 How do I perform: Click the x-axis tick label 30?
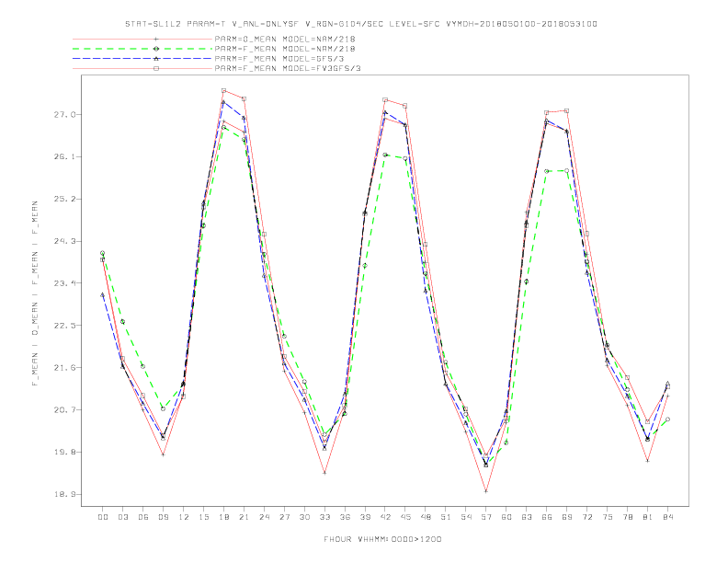(x=304, y=517)
